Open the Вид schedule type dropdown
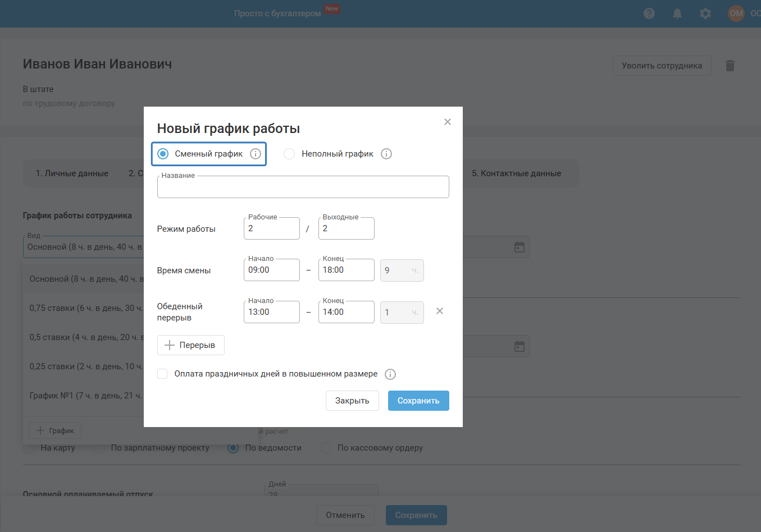The height and width of the screenshot is (532, 761). click(x=84, y=247)
